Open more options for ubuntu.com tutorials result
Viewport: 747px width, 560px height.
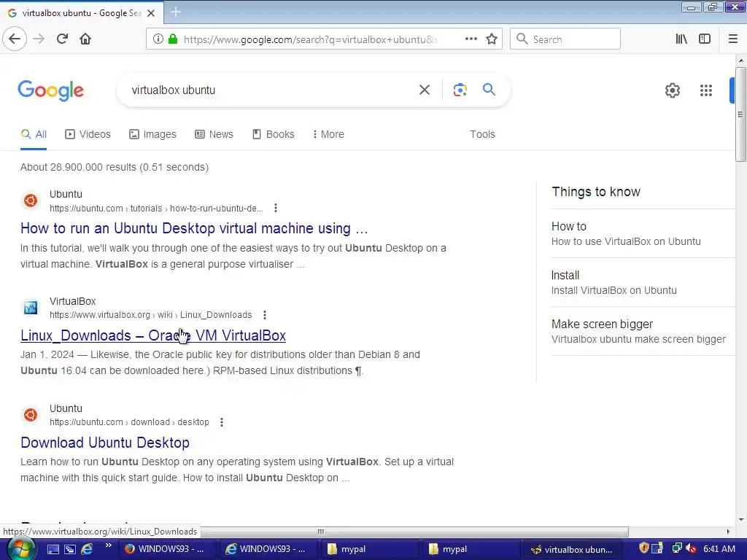pyautogui.click(x=275, y=208)
